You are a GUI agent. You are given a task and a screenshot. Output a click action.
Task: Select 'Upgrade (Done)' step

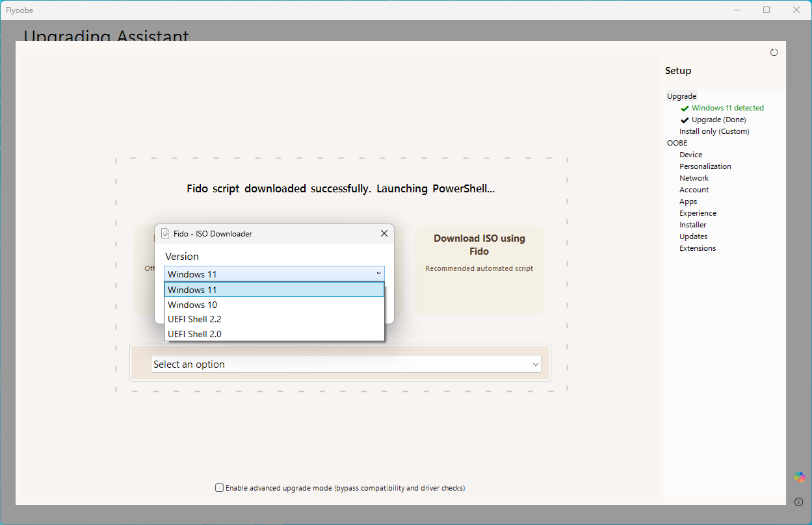[x=718, y=120]
